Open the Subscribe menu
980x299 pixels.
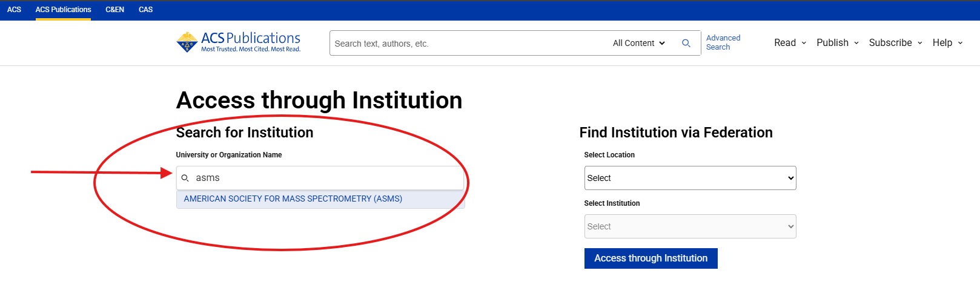895,43
